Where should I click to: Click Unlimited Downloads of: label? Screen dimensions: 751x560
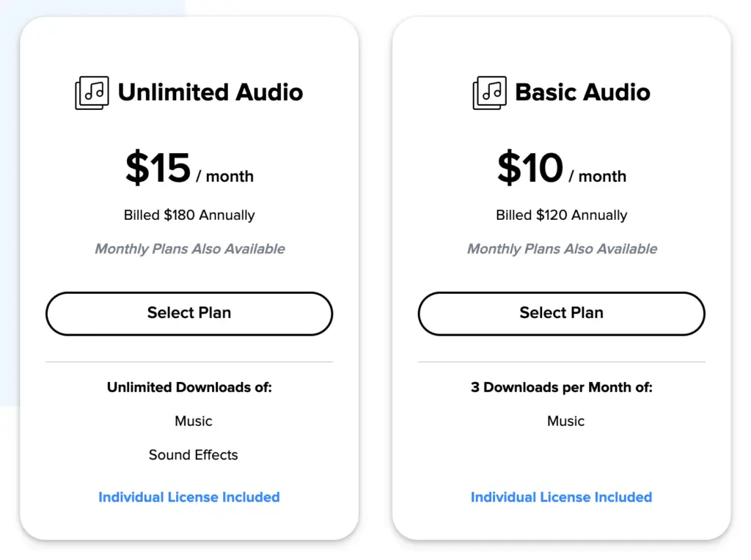[189, 387]
